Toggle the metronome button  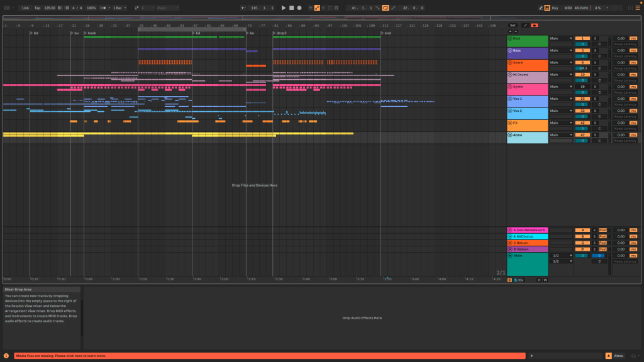[x=104, y=8]
